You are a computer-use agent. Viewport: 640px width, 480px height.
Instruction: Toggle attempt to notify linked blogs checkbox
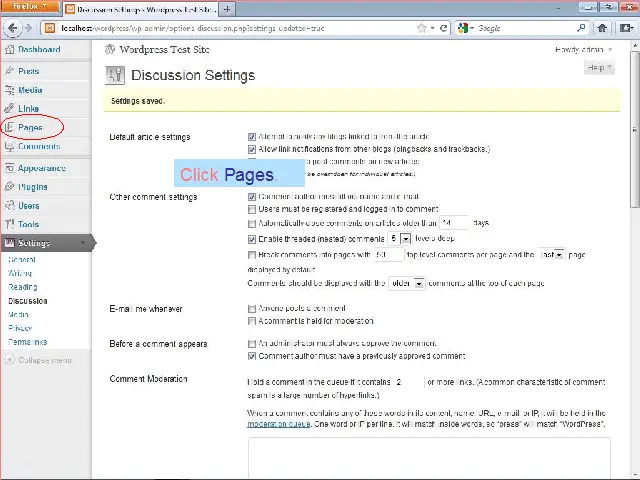pos(252,137)
